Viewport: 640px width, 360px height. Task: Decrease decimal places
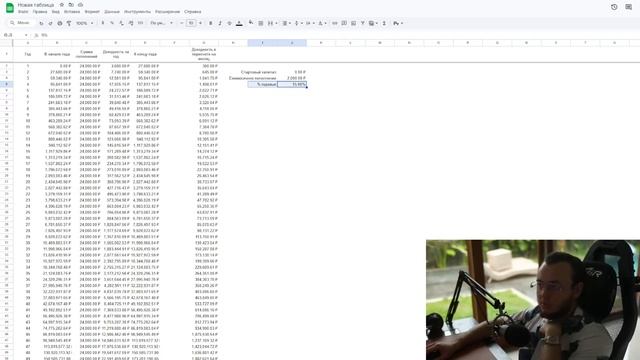coord(121,23)
